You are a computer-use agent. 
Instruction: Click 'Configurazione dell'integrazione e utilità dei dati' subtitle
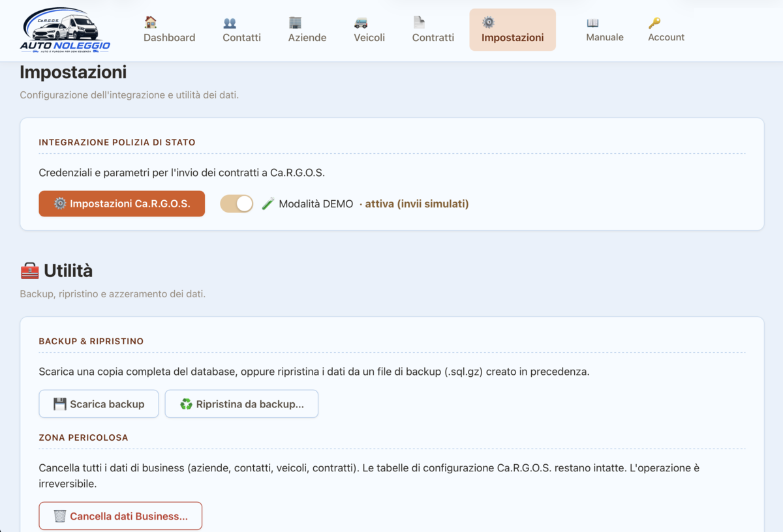(129, 95)
